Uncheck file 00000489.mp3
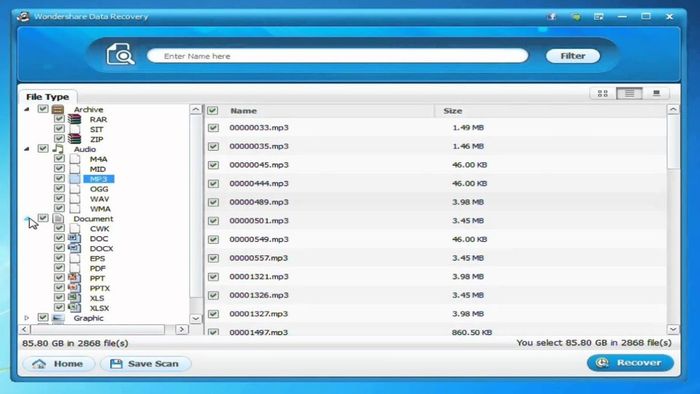700x394 pixels. point(213,202)
